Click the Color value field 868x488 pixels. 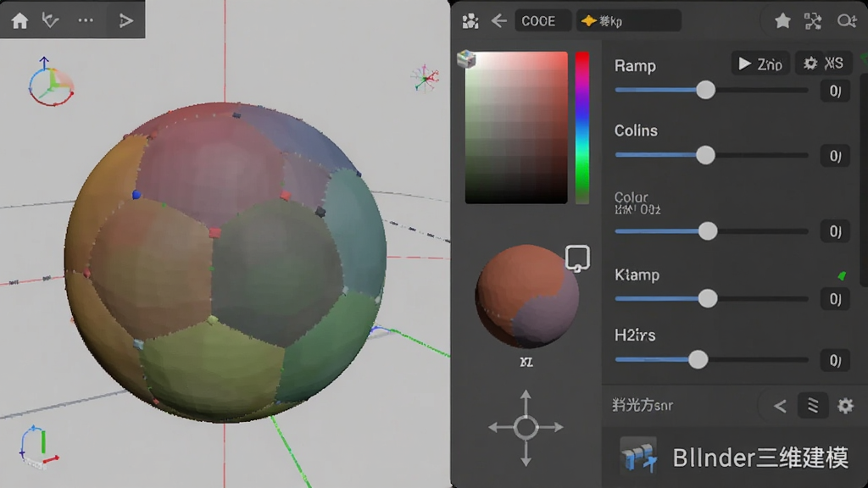click(x=835, y=231)
